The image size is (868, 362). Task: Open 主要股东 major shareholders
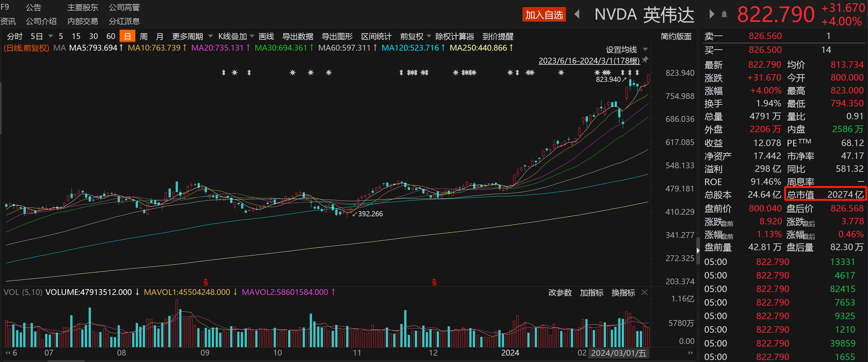click(83, 7)
